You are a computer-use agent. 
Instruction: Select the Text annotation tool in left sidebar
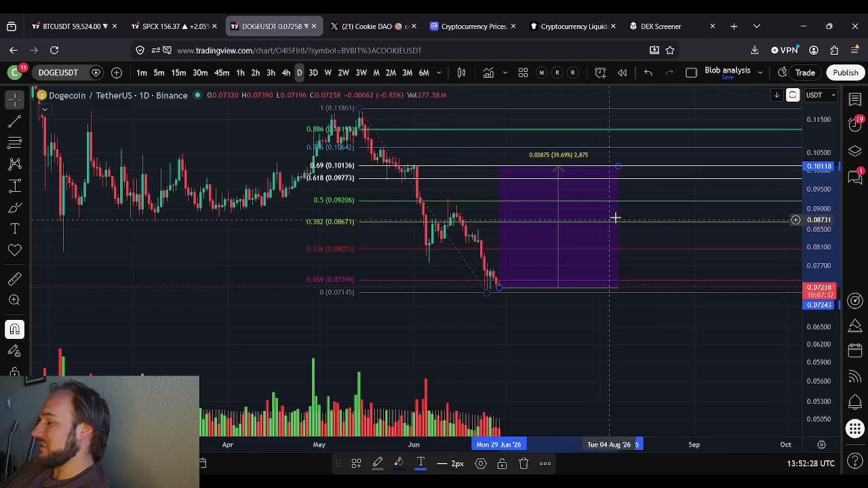[x=14, y=229]
